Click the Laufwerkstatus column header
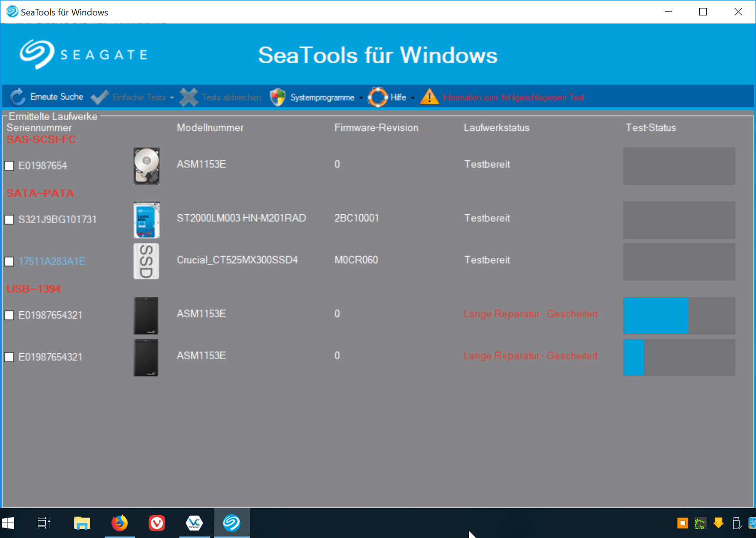The height and width of the screenshot is (538, 756). click(496, 128)
